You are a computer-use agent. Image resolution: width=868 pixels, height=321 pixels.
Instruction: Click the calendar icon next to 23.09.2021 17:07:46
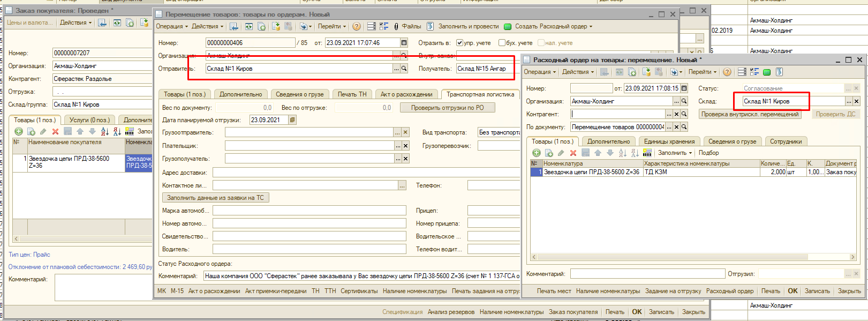404,43
